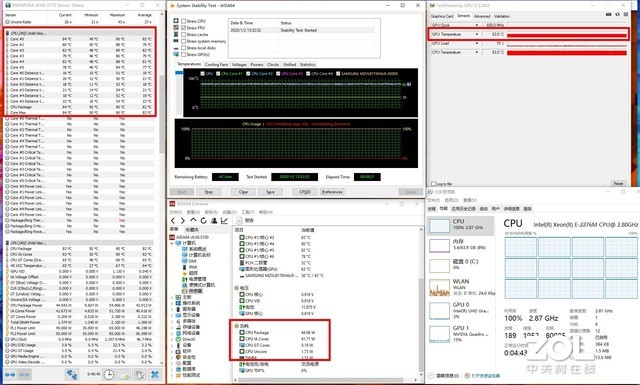Click GPU-Z screenshot camera icon
Screen dimensions: 640x385
(x=609, y=14)
